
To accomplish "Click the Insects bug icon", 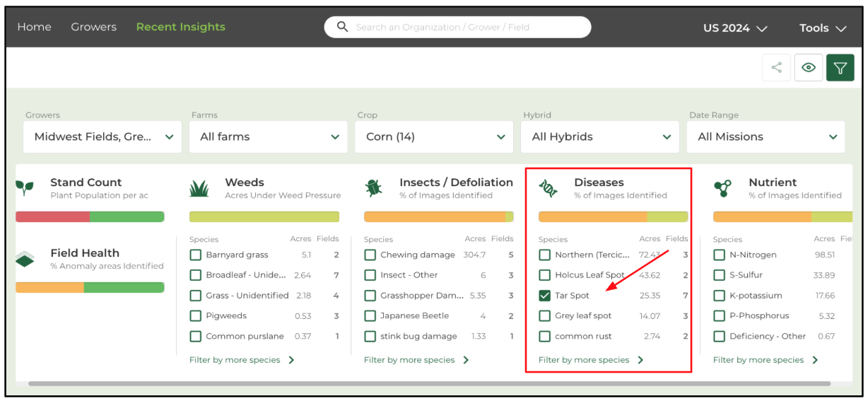I will point(373,188).
